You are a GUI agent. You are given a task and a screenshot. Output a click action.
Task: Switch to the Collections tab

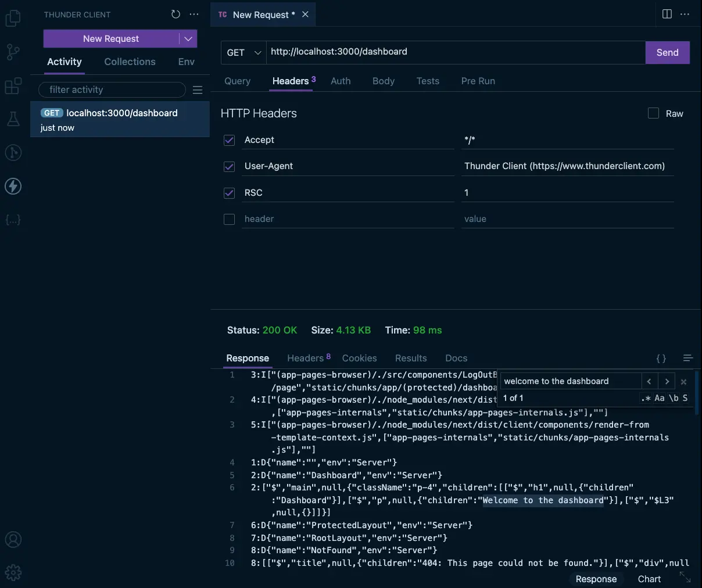coord(130,62)
